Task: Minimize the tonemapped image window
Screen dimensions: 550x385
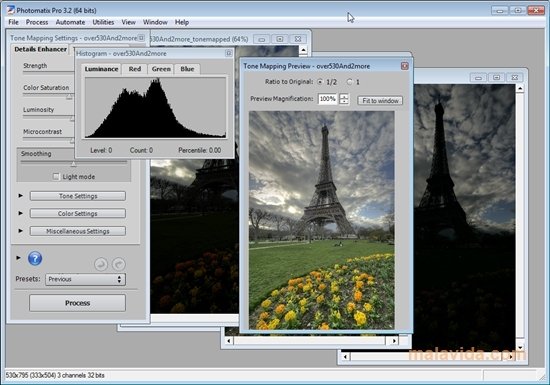Action: point(262,39)
